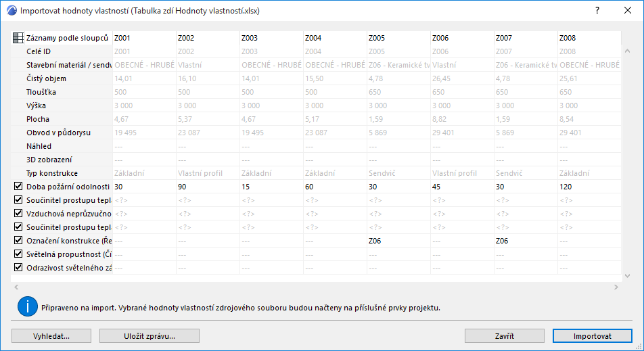Uncheck the Doba požární odolnosti checkbox
This screenshot has width=644, height=351.
(x=18, y=187)
